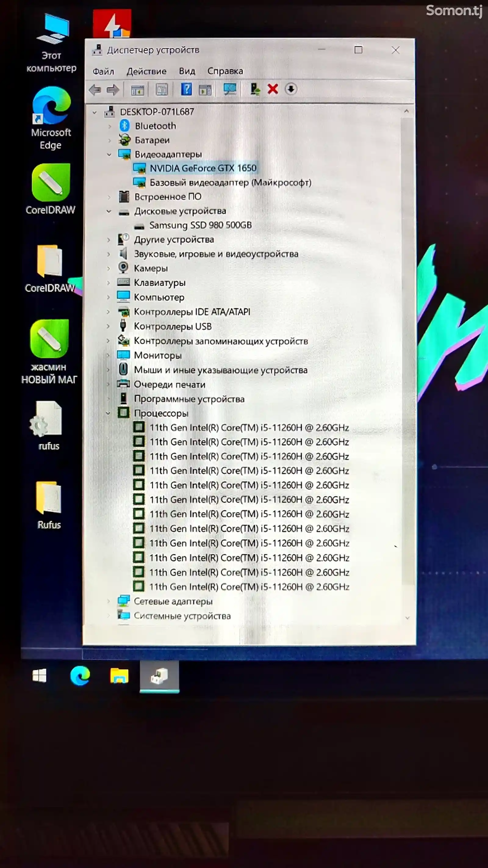Select the CorelDRAW folder on desktop

(50, 269)
